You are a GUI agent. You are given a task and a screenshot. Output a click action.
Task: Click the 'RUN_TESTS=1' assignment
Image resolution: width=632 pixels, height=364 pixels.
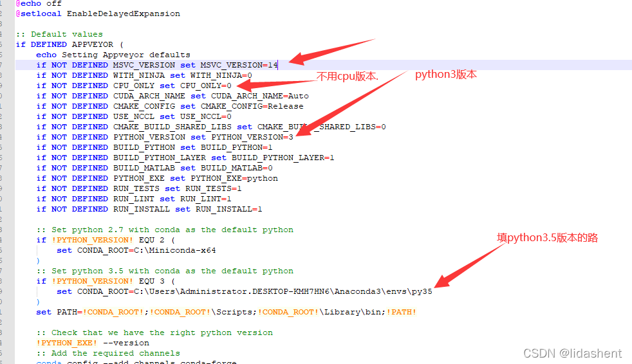214,189
